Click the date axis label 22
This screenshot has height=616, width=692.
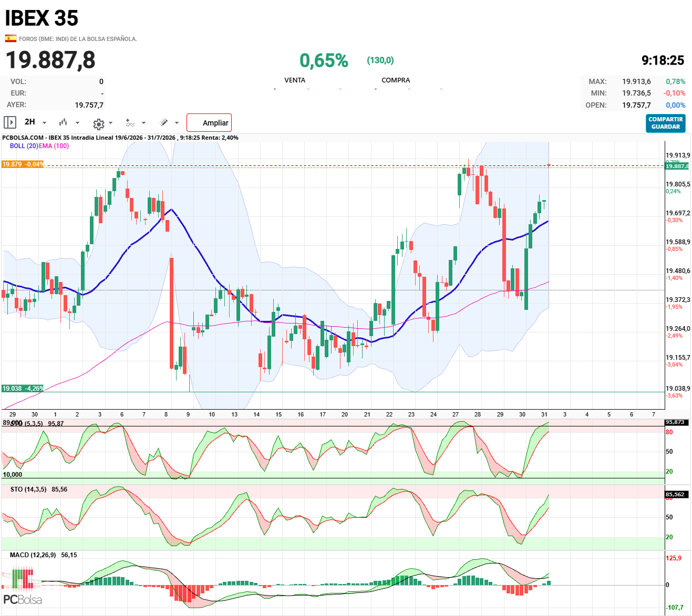pyautogui.click(x=389, y=414)
